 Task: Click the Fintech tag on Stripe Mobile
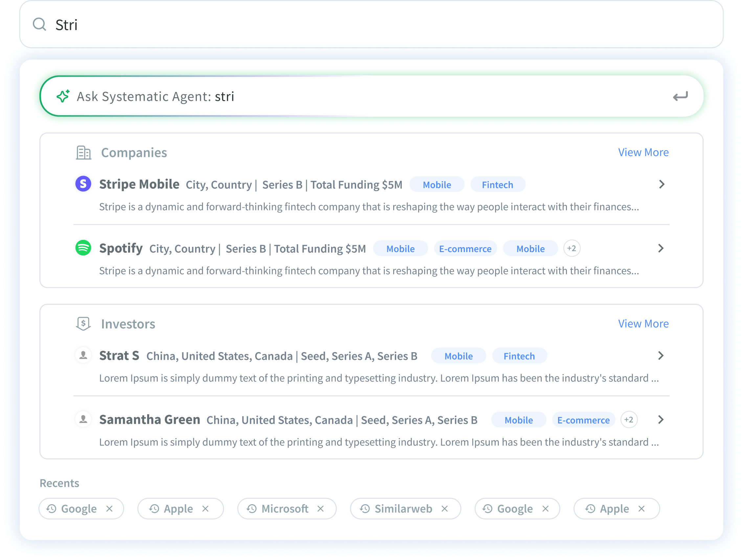coord(497,185)
